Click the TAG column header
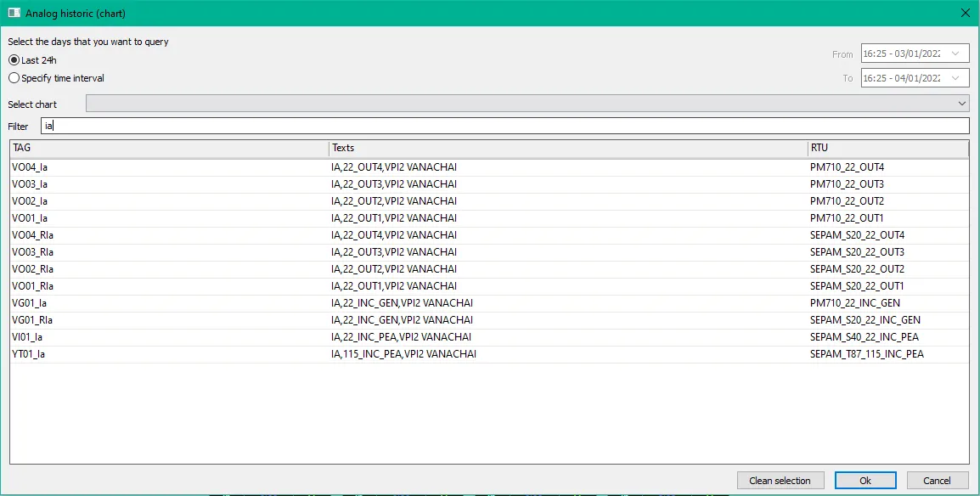This screenshot has width=980, height=496. click(169, 148)
